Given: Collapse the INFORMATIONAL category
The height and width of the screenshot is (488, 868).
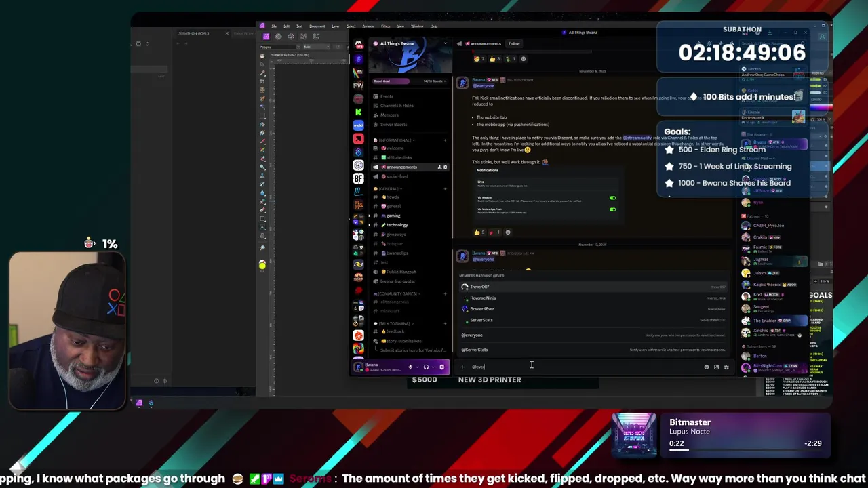Looking at the screenshot, I should (x=395, y=140).
